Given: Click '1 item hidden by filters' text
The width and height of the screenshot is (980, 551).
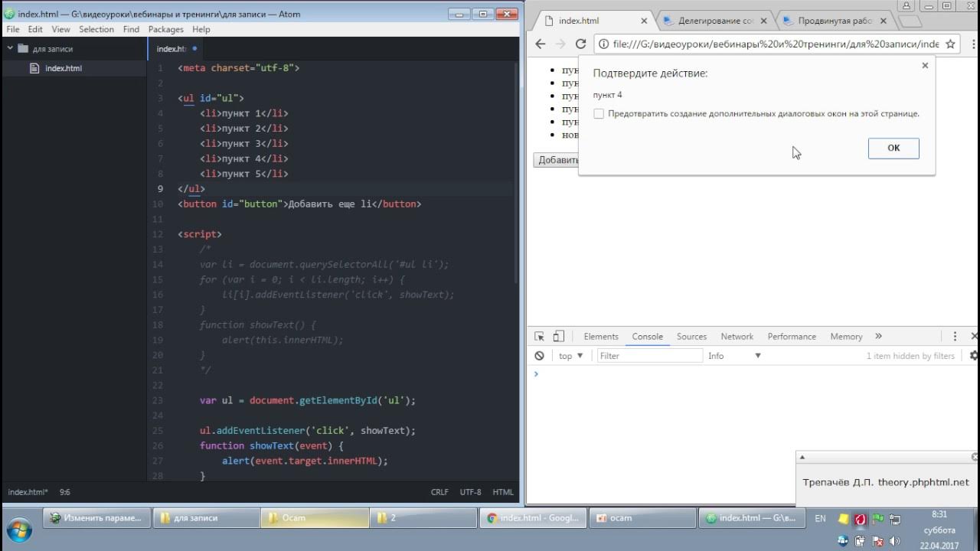Looking at the screenshot, I should click(x=910, y=356).
